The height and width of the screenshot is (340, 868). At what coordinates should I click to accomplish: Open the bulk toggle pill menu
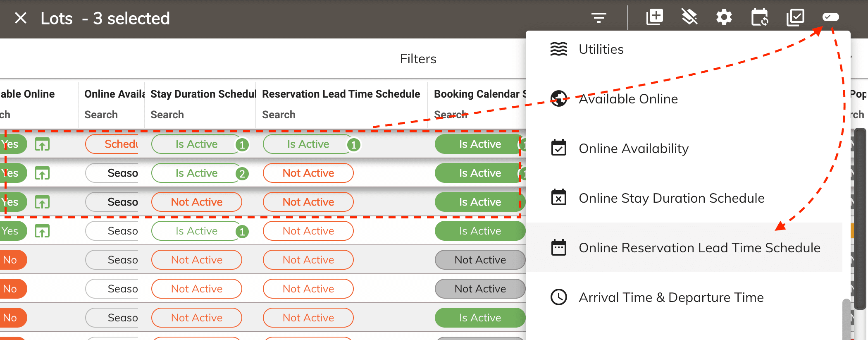click(x=830, y=17)
